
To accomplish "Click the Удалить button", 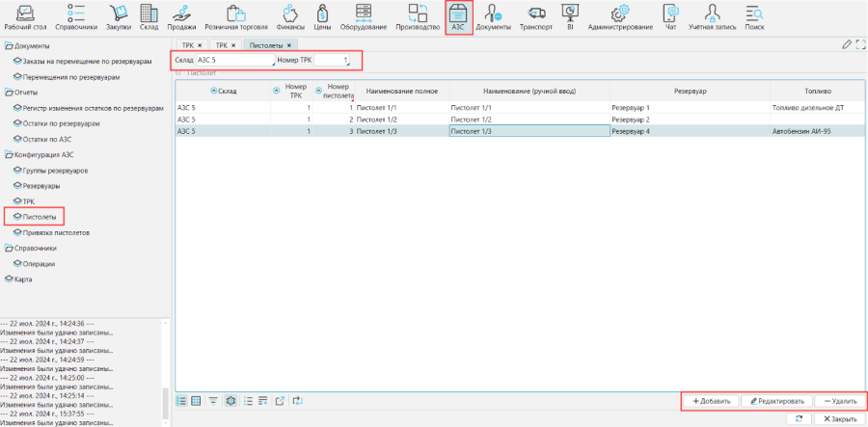I will click(x=839, y=400).
